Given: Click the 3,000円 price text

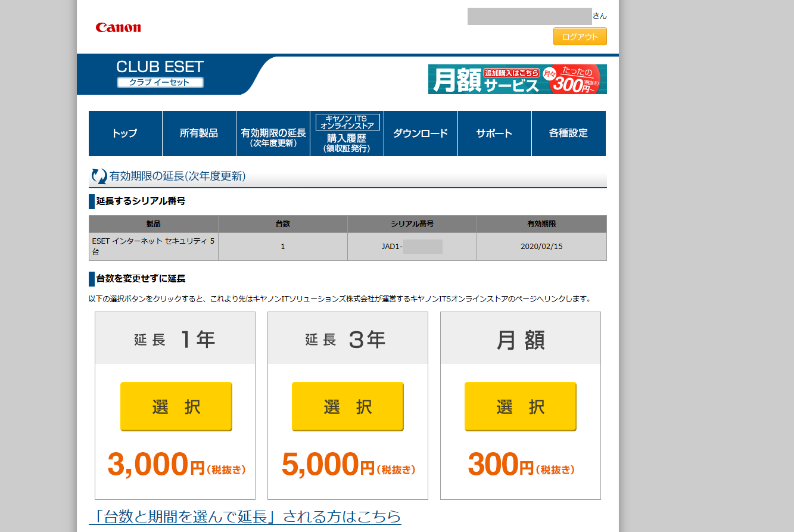Looking at the screenshot, I should (176, 465).
